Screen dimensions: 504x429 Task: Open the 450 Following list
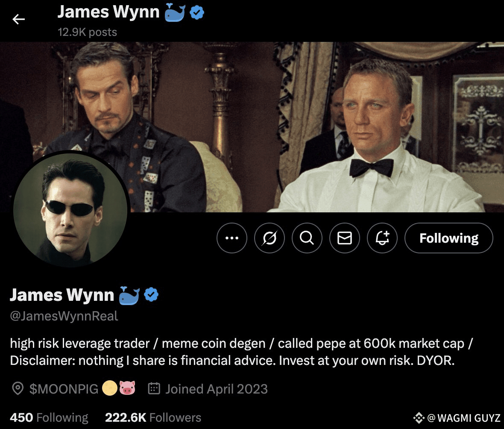[49, 417]
